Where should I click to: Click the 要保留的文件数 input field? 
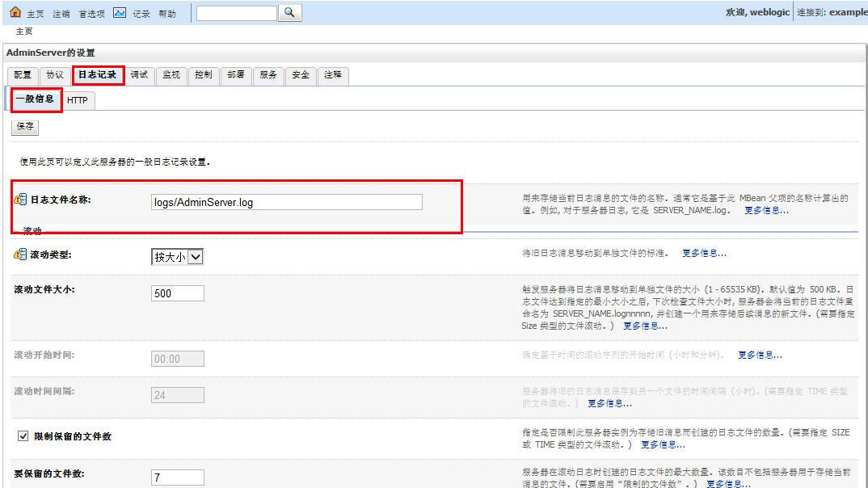(x=178, y=477)
